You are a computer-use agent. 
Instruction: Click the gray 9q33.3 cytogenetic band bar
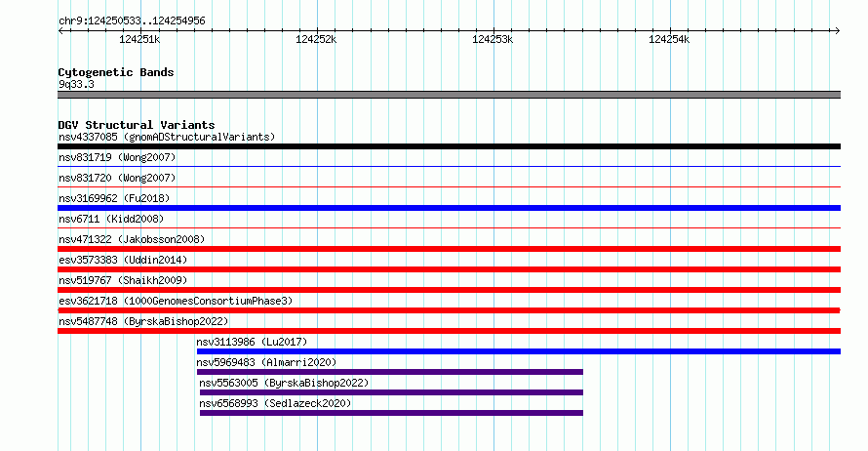(x=449, y=95)
